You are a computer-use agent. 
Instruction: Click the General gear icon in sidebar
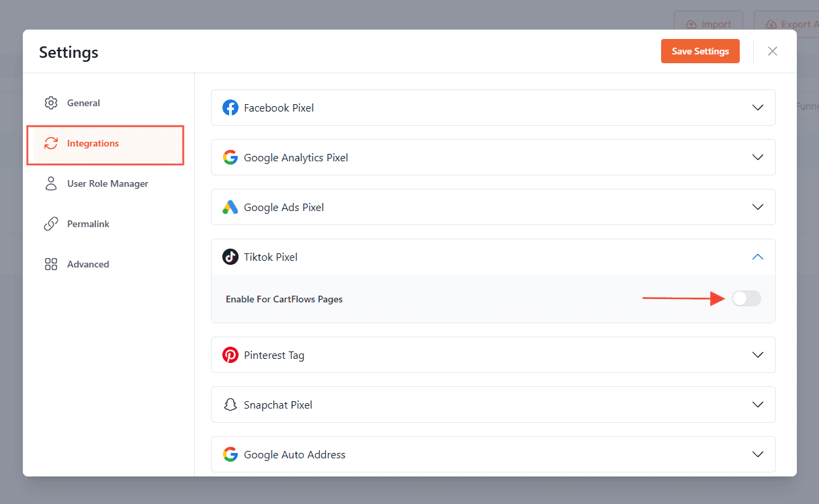coord(51,103)
